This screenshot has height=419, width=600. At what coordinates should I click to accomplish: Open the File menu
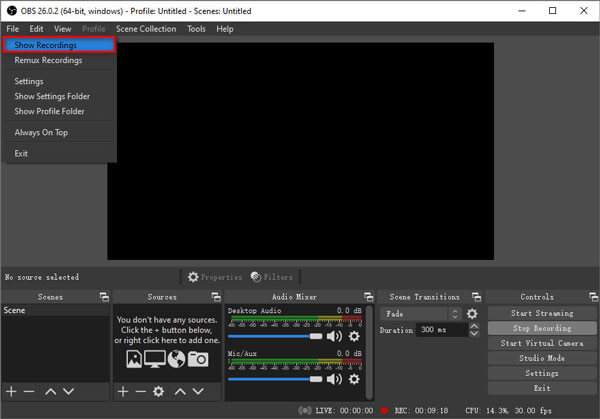(x=13, y=29)
